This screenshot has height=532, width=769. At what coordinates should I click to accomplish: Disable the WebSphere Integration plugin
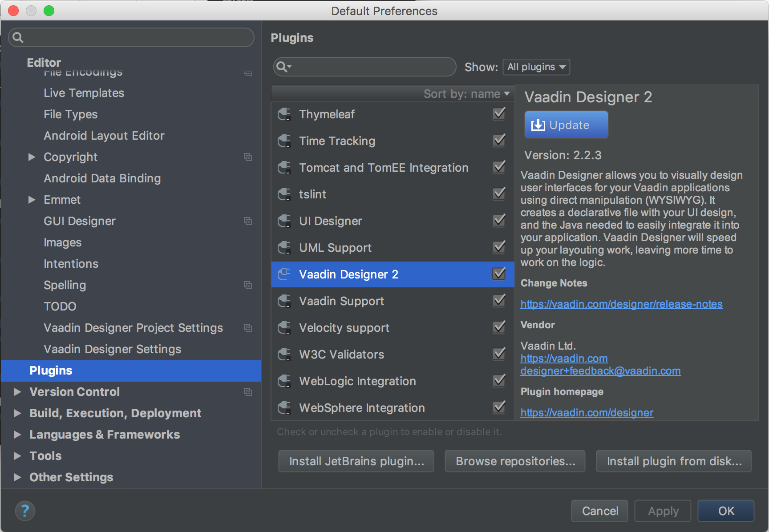[x=498, y=407]
